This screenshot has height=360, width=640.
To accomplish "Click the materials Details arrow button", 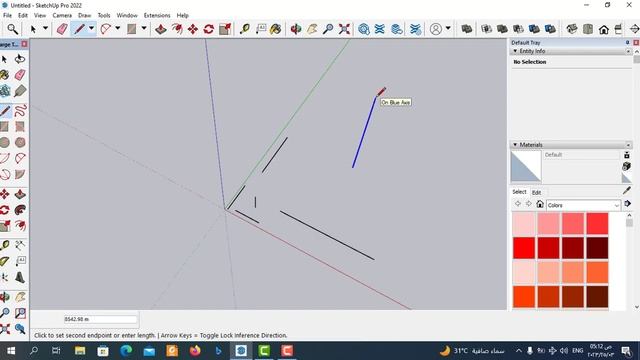I will coord(628,204).
